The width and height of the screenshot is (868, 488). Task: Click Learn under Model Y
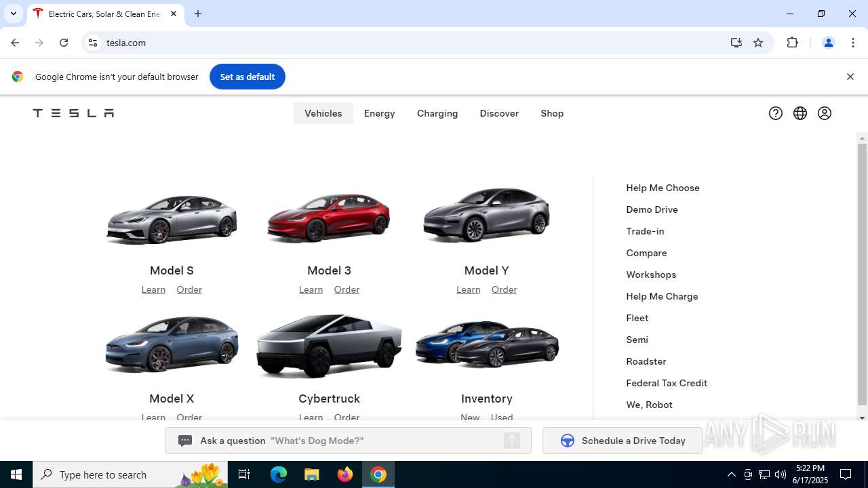468,289
